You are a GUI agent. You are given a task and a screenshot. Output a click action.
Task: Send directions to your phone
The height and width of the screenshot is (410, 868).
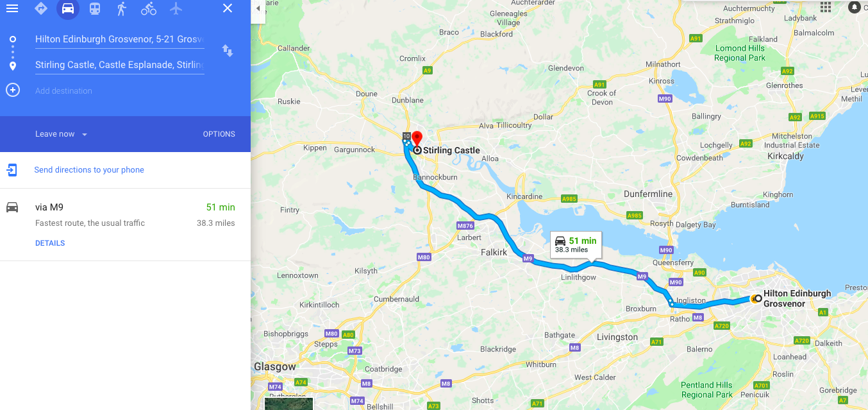89,170
